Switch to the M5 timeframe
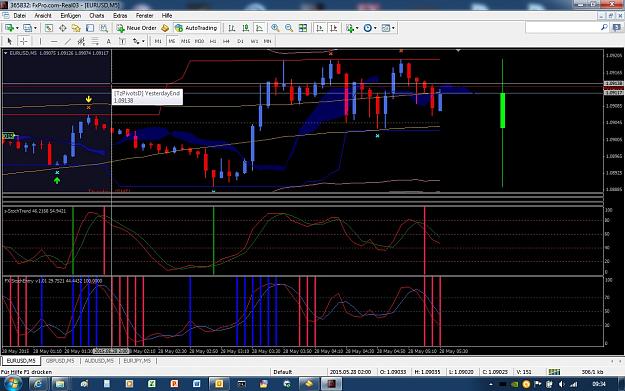Viewport: 625px width, 391px height. 172,41
